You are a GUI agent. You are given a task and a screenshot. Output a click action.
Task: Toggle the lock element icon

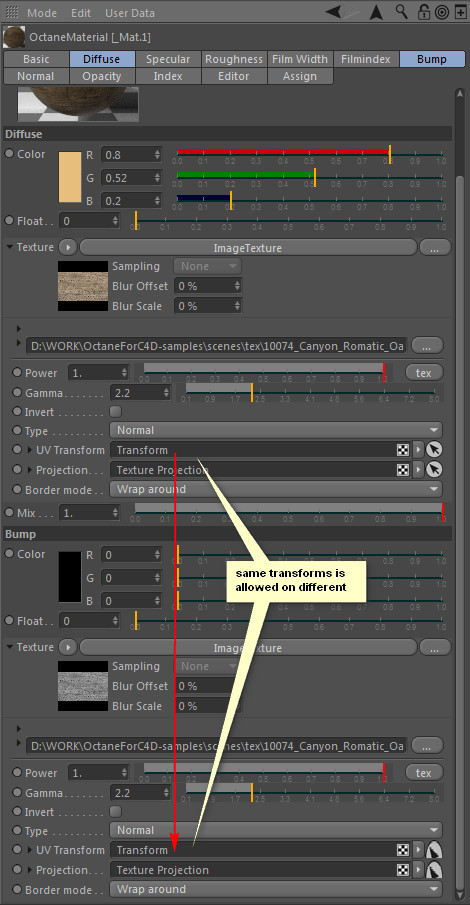(x=423, y=12)
